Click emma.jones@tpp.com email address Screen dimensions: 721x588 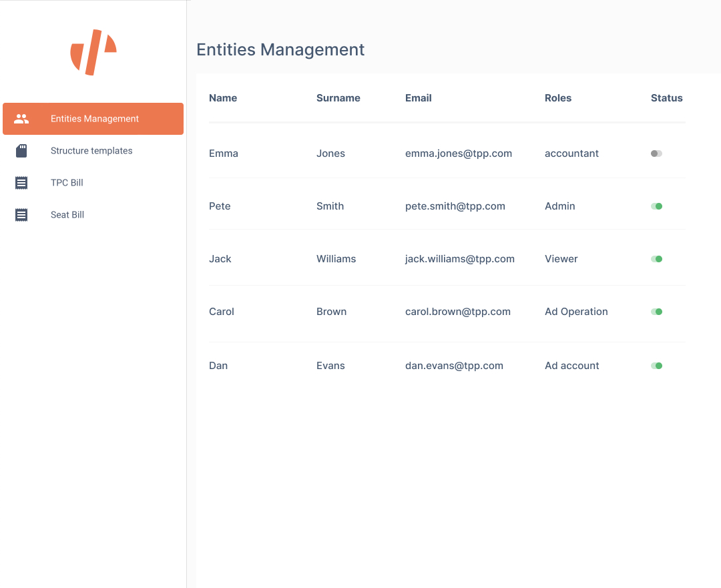[458, 154]
